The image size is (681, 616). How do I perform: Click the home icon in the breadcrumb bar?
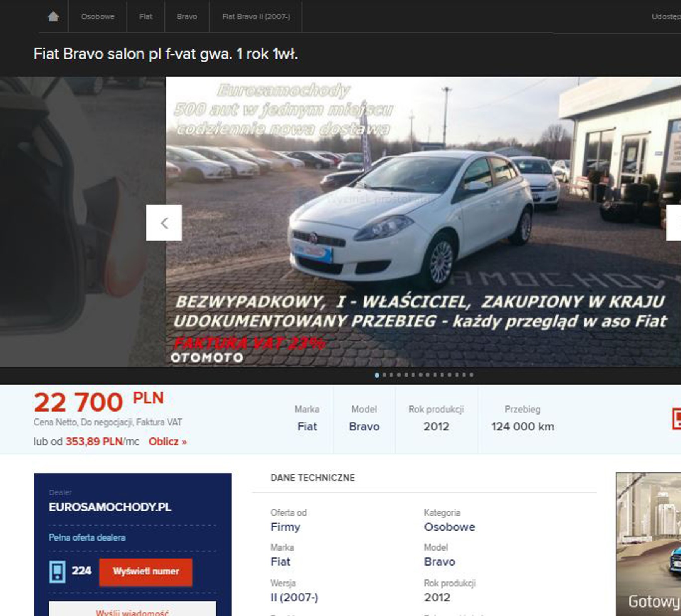pos(53,16)
